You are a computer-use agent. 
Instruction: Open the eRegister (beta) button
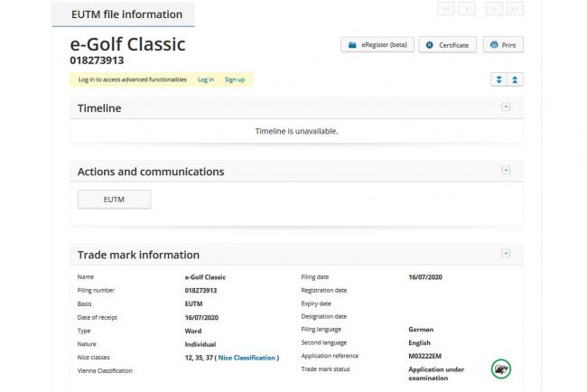pyautogui.click(x=377, y=45)
